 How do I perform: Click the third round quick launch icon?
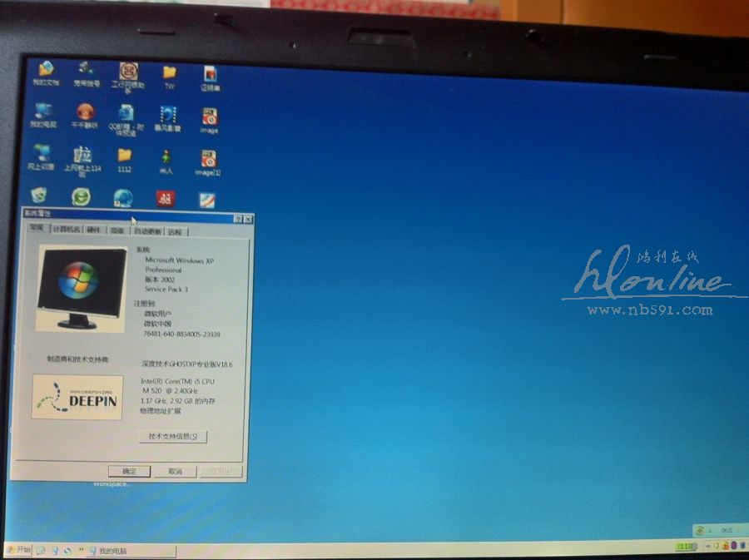tap(67, 551)
